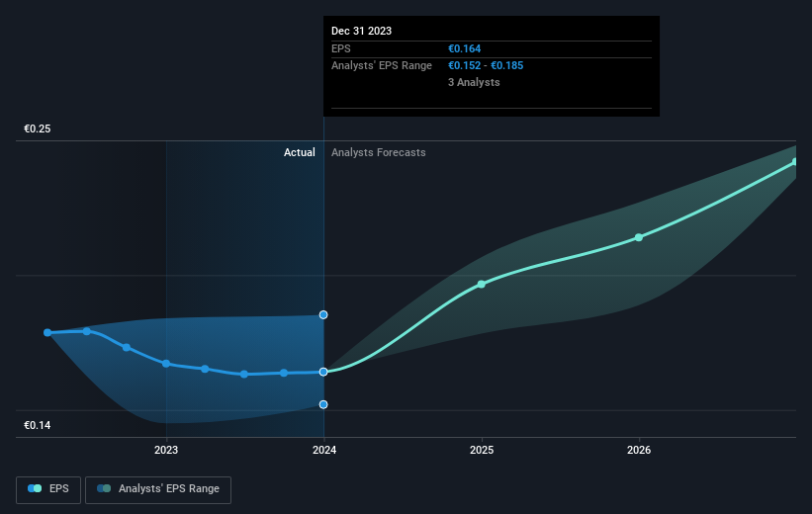
Task: Click the lower analyst range marker at 2024
Action: (x=323, y=404)
